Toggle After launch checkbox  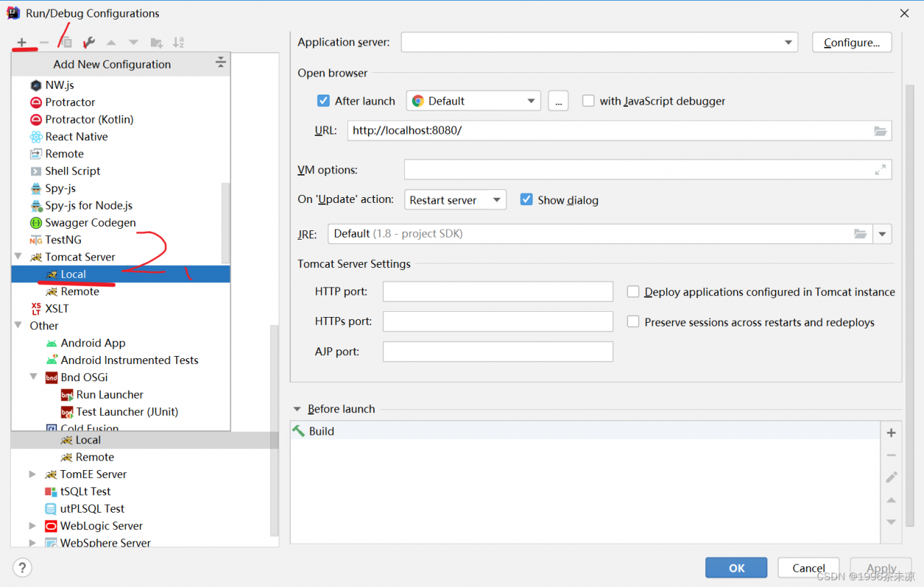323,101
